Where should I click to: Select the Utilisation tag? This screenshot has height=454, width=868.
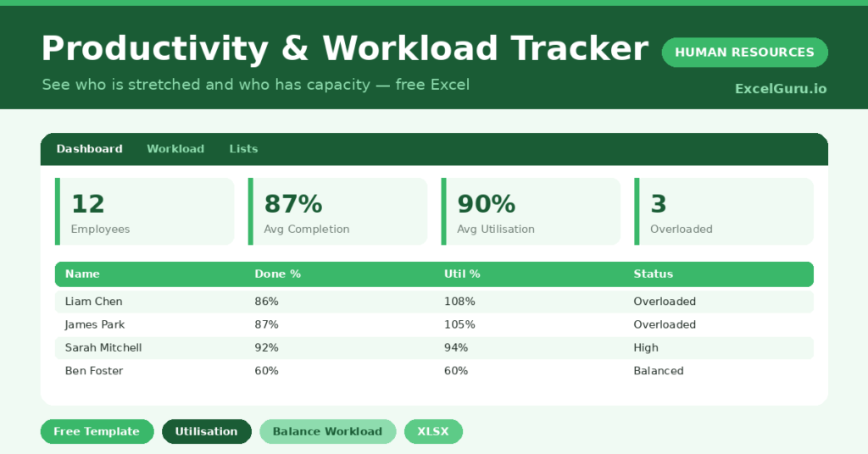207,431
